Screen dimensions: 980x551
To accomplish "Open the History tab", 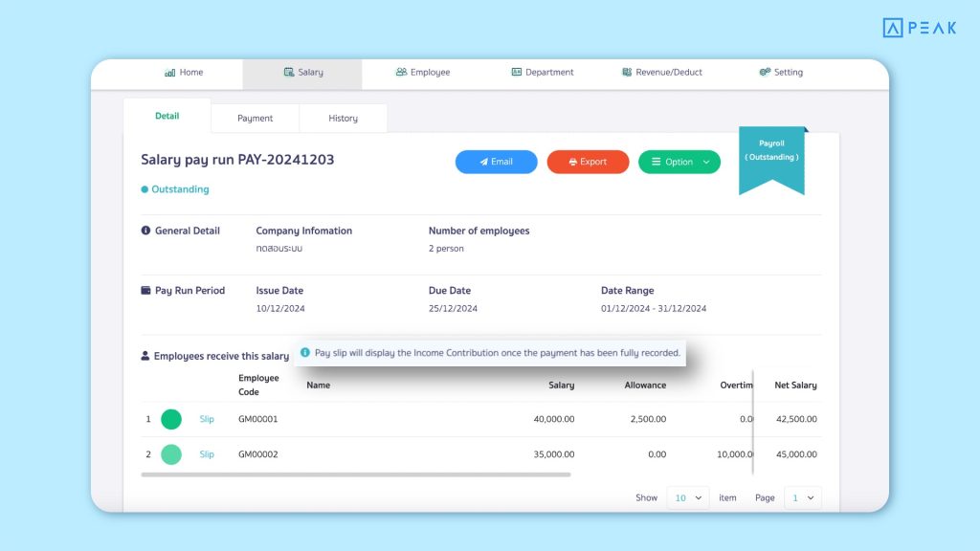I will 343,119.
